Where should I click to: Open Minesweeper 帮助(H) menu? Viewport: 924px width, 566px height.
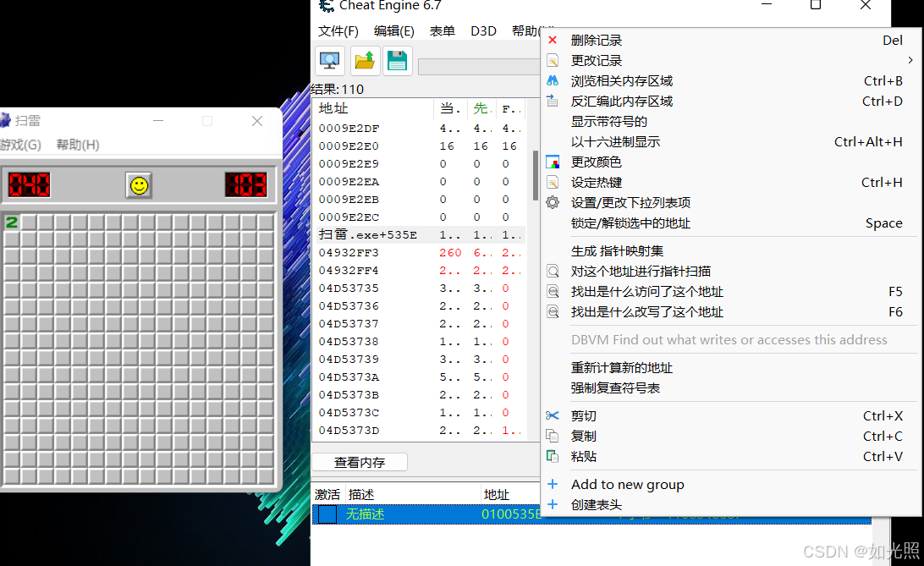point(78,145)
